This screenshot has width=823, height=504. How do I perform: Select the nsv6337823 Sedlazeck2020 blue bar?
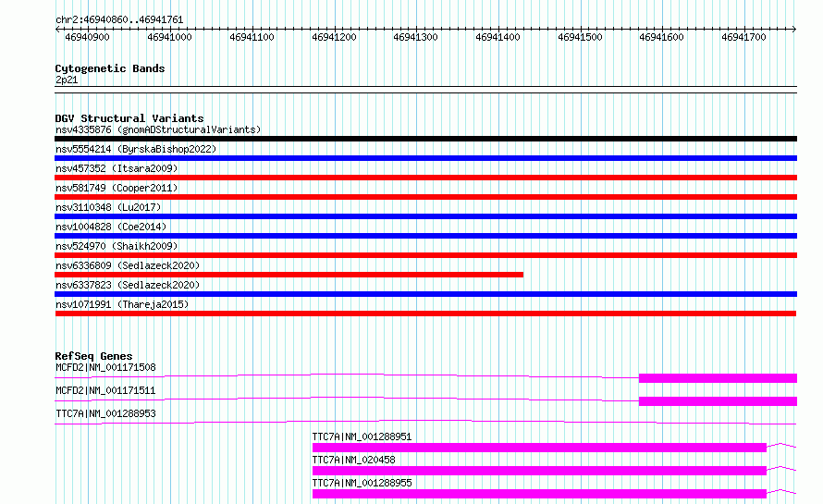pos(425,294)
